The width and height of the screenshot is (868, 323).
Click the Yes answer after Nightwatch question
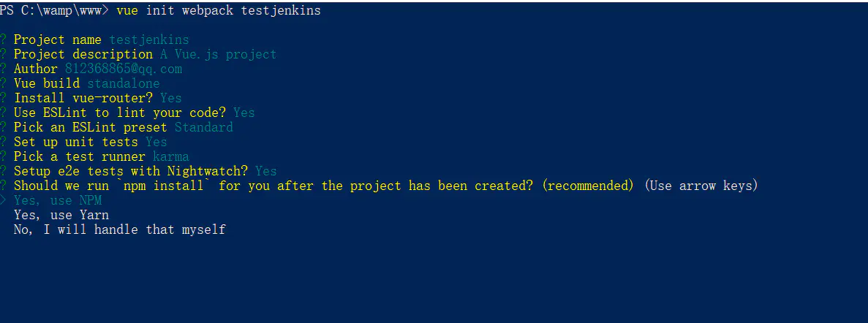266,171
